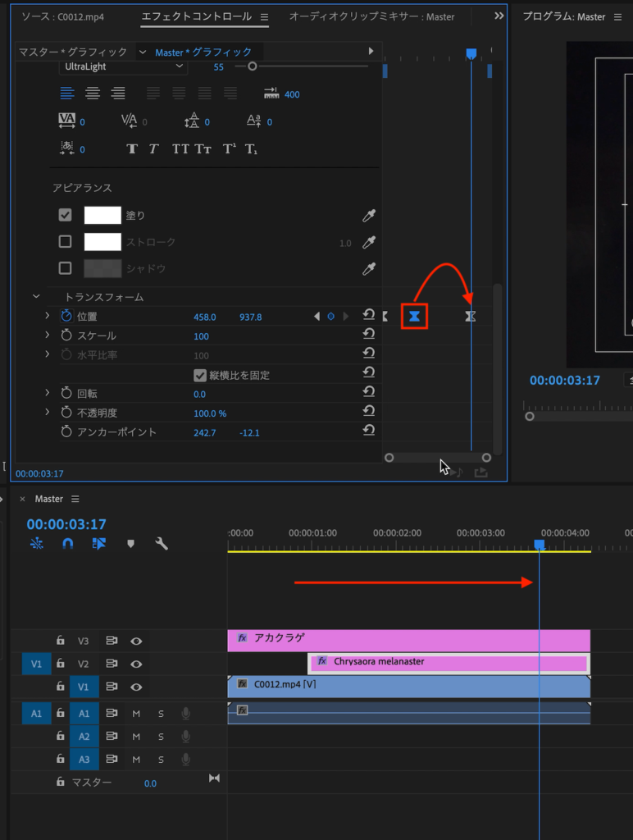
Task: Reset the 回転 parameter
Action: pyautogui.click(x=368, y=391)
